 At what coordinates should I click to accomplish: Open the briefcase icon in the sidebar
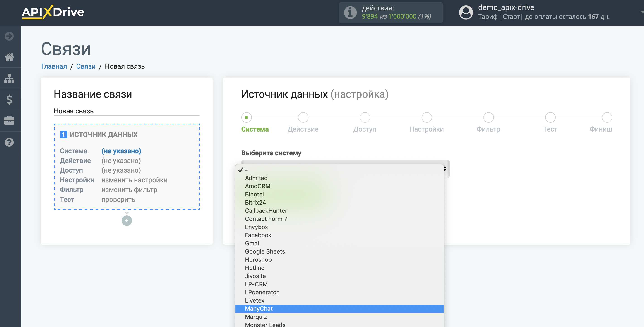coord(9,120)
